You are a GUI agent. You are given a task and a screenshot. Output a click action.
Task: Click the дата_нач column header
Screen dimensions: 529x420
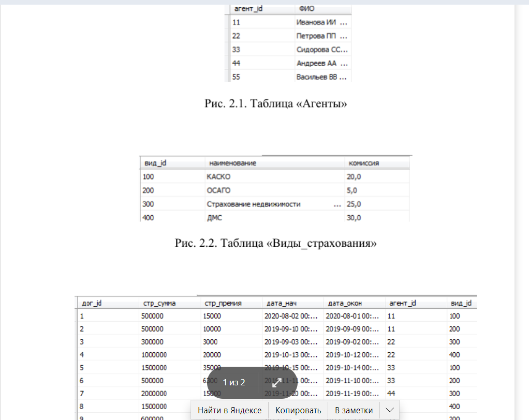click(x=281, y=303)
